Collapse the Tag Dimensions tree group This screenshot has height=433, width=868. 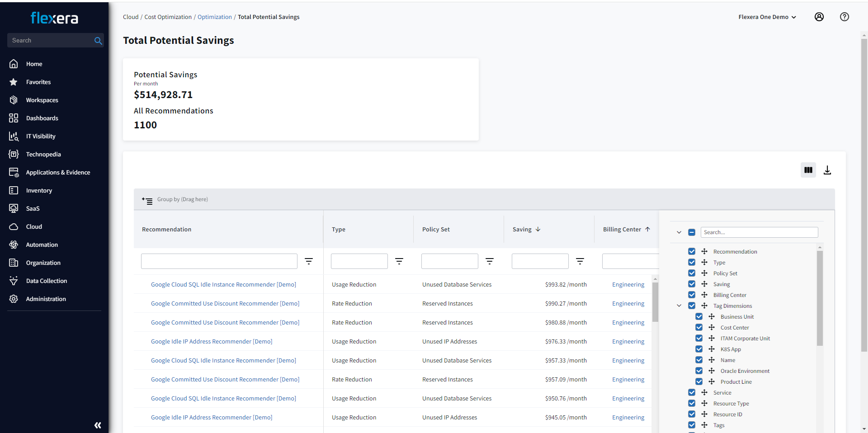(x=679, y=306)
